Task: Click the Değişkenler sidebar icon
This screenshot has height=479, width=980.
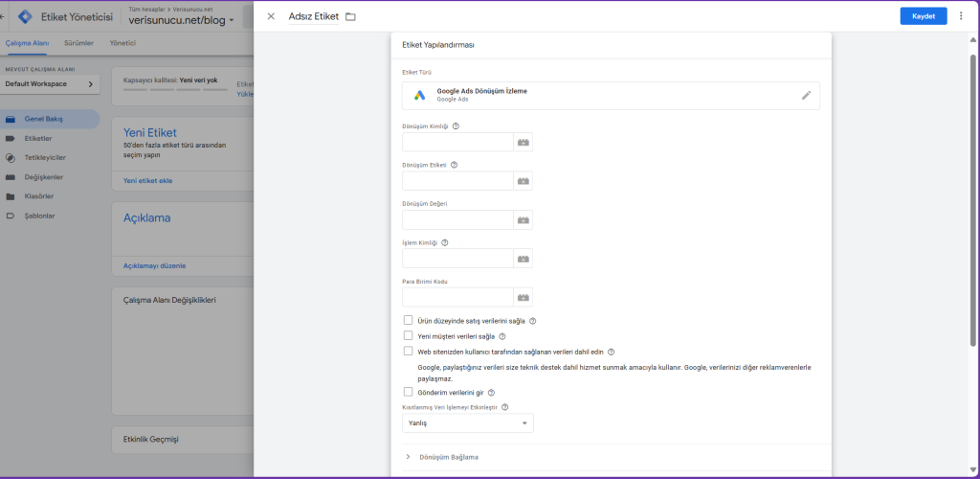Action: click(x=11, y=177)
